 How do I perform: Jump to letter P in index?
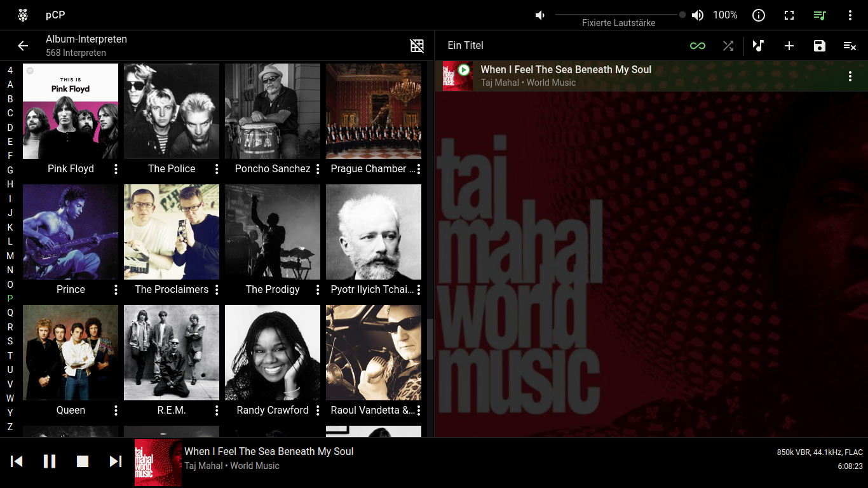[10, 298]
